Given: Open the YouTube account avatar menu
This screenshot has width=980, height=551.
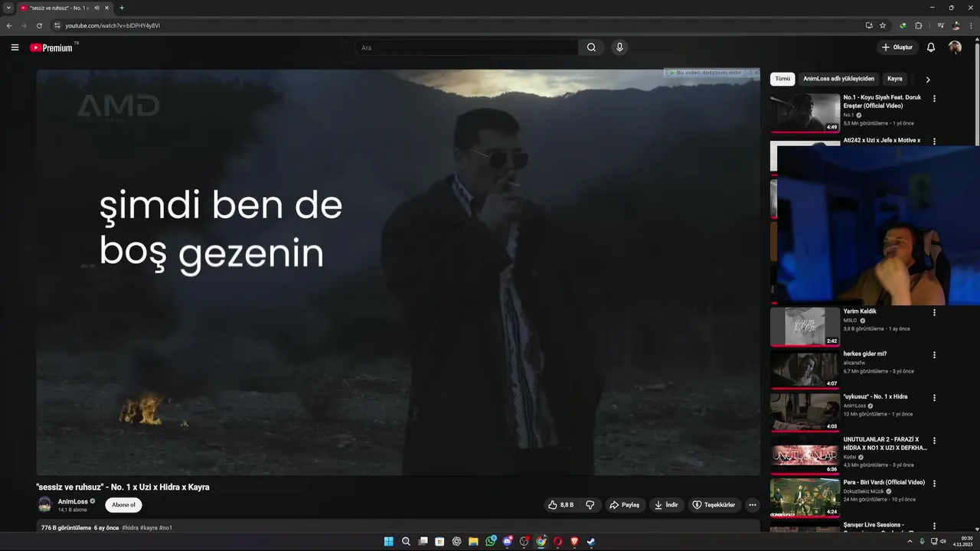Looking at the screenshot, I should click(955, 47).
